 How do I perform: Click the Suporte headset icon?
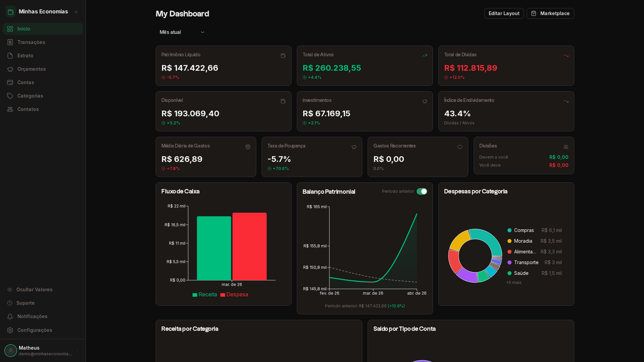coord(10,303)
